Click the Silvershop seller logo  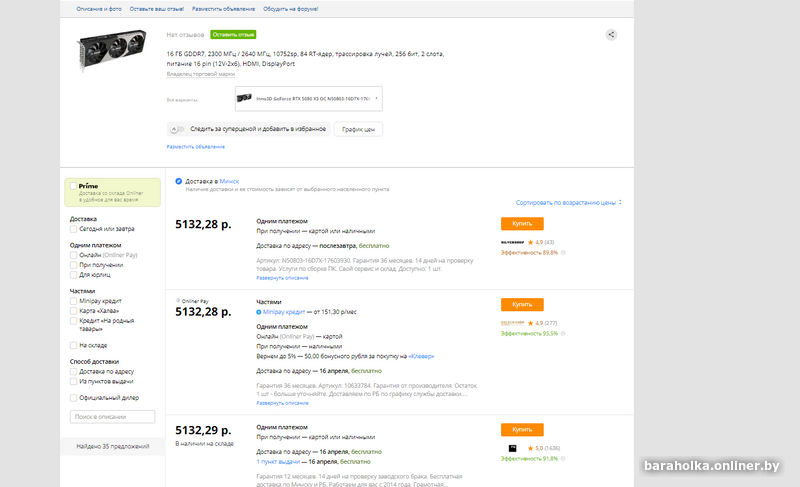[512, 242]
